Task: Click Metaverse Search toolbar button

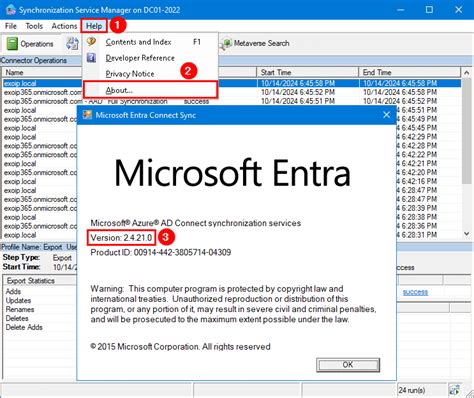Action: point(255,43)
